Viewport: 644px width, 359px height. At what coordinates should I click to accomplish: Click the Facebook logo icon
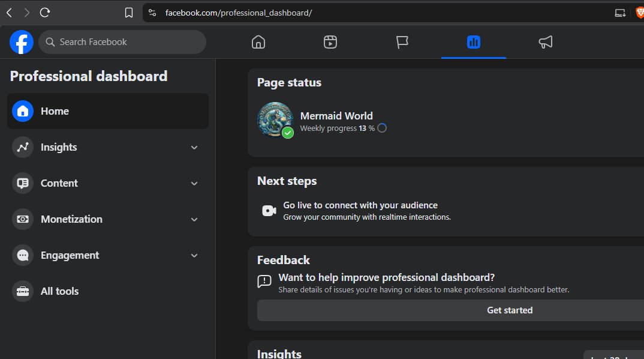22,42
